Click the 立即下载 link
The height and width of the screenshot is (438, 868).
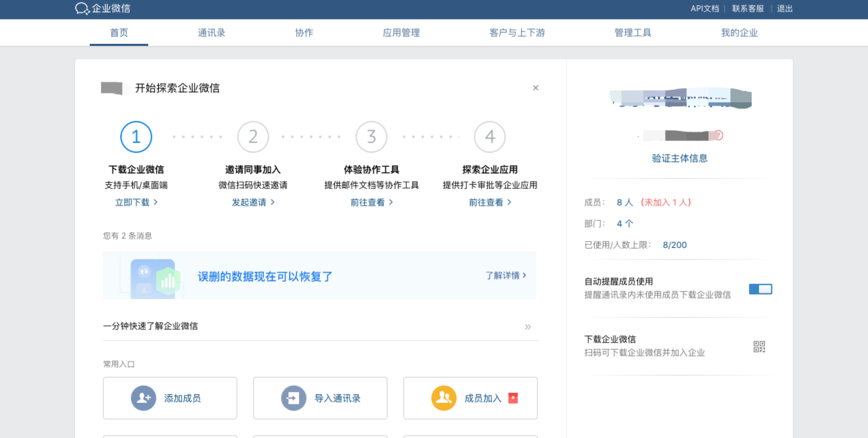pyautogui.click(x=136, y=202)
